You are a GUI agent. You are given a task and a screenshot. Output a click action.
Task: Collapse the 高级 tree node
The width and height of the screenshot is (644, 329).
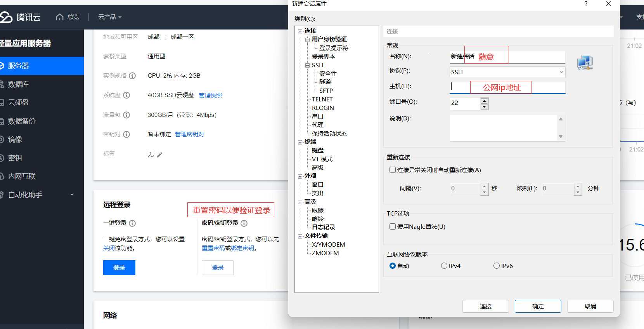click(300, 202)
